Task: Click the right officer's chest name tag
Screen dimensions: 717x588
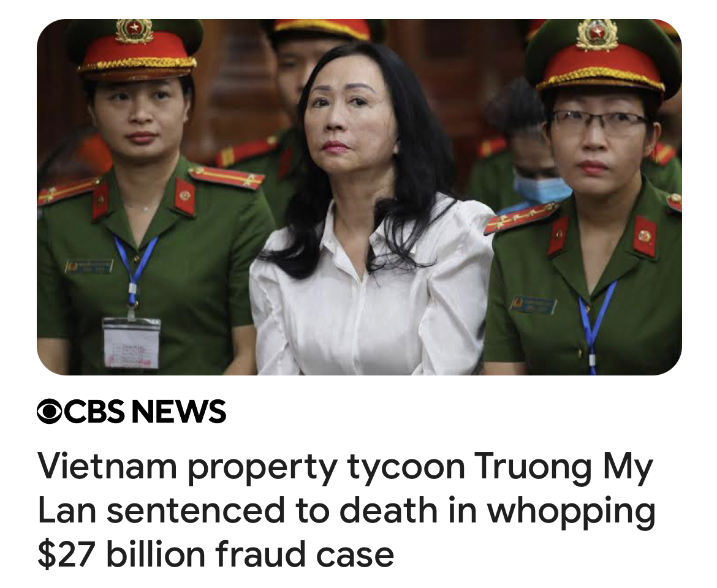Action: tap(533, 304)
